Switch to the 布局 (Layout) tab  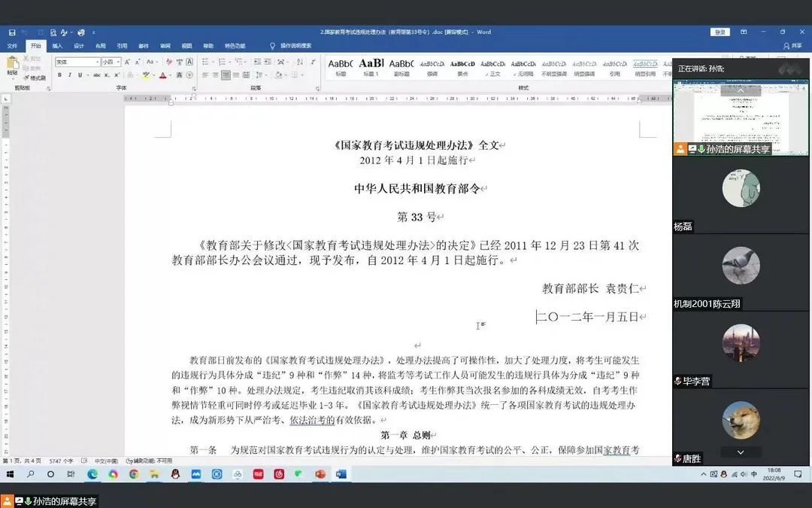(x=101, y=46)
